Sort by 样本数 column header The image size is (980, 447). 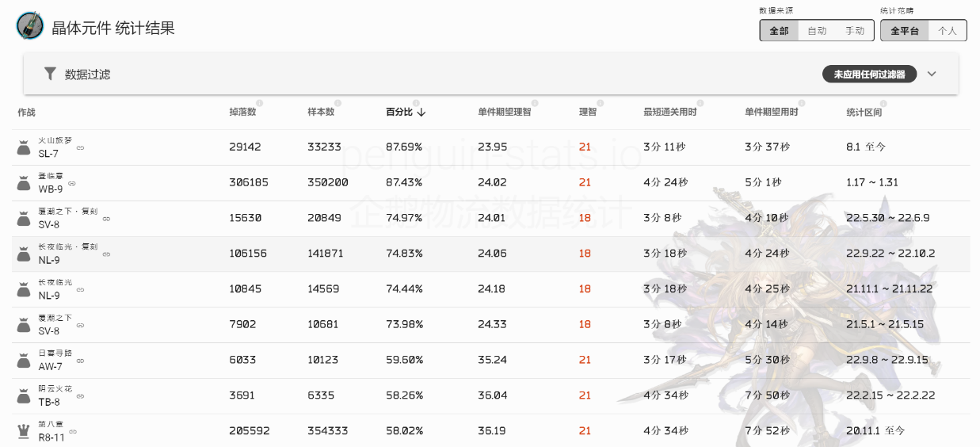point(321,113)
